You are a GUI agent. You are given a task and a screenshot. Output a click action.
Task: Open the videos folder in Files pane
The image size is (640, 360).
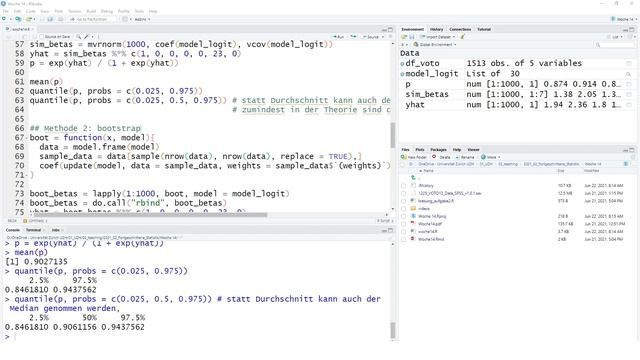point(424,209)
